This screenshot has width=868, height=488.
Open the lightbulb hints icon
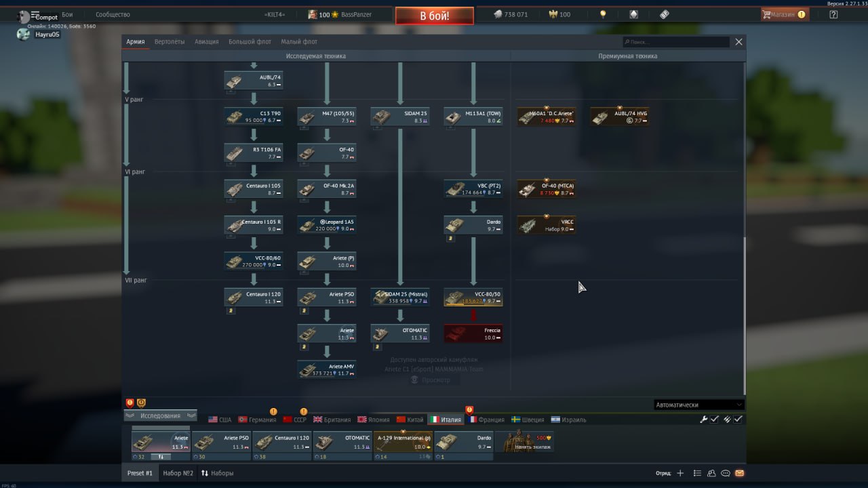(603, 14)
